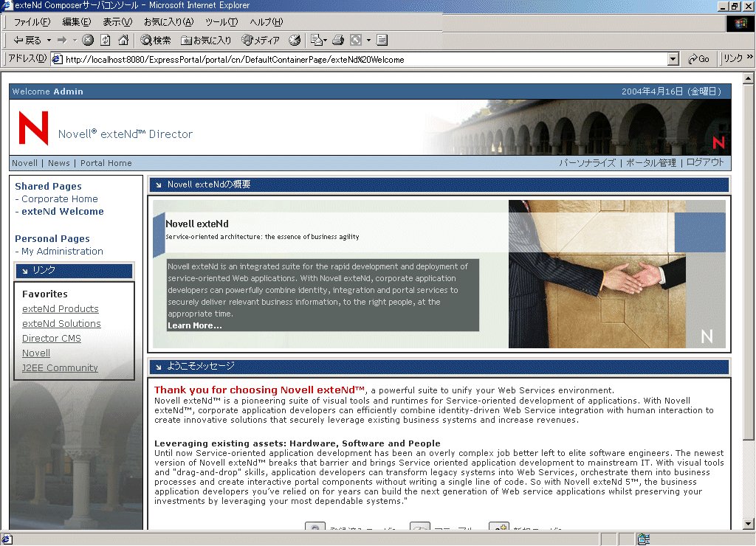Viewport: 756px width, 546px height.
Task: Refresh the page using the reload icon
Action: [106, 41]
